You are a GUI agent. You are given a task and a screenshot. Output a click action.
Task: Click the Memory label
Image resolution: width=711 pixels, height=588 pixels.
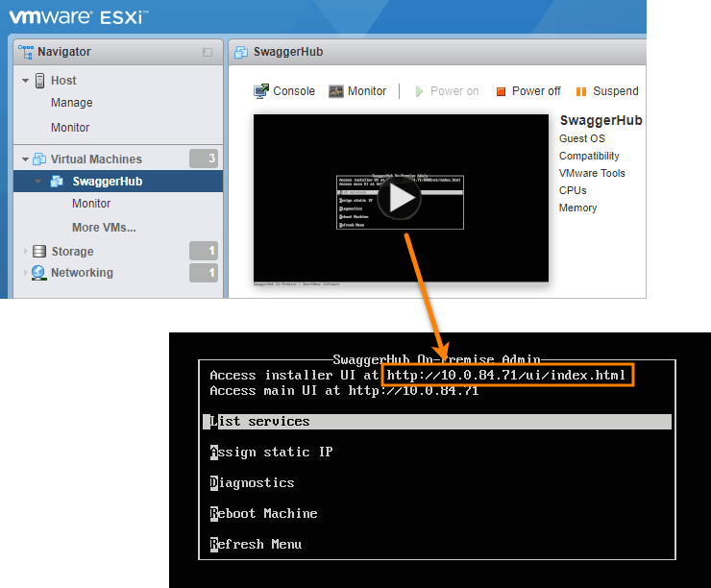point(577,208)
